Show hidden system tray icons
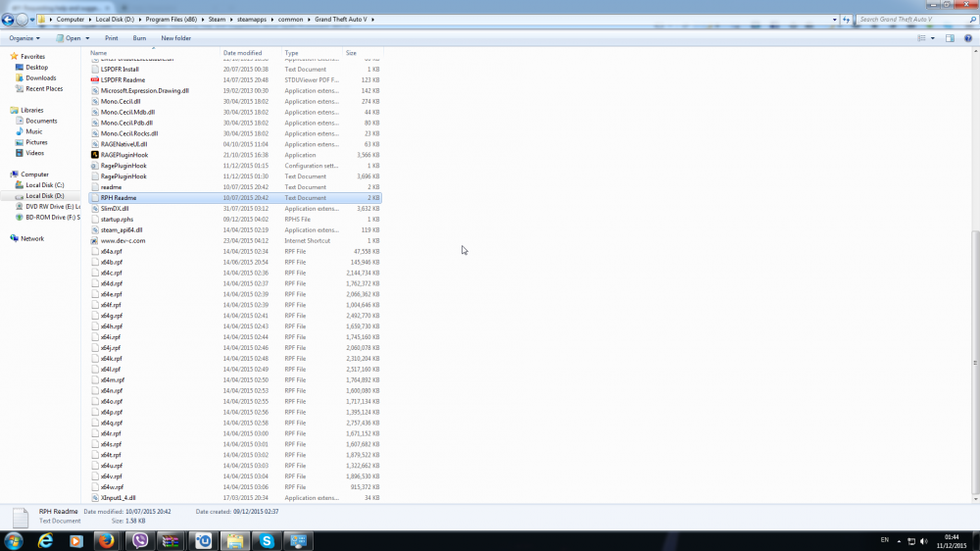980x551 pixels. pyautogui.click(x=899, y=541)
